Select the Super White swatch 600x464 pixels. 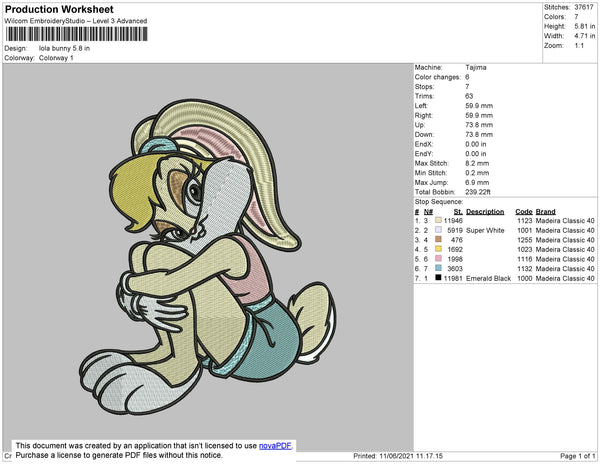click(x=439, y=230)
